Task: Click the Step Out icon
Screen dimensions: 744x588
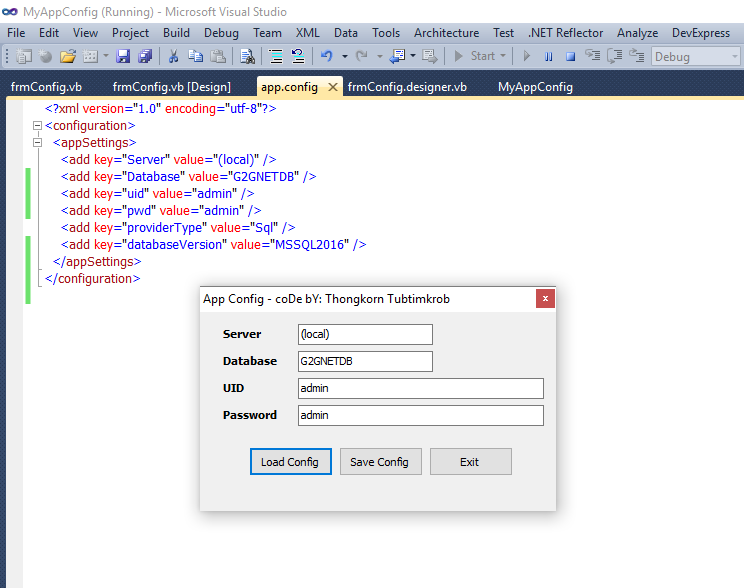Action: coord(636,56)
